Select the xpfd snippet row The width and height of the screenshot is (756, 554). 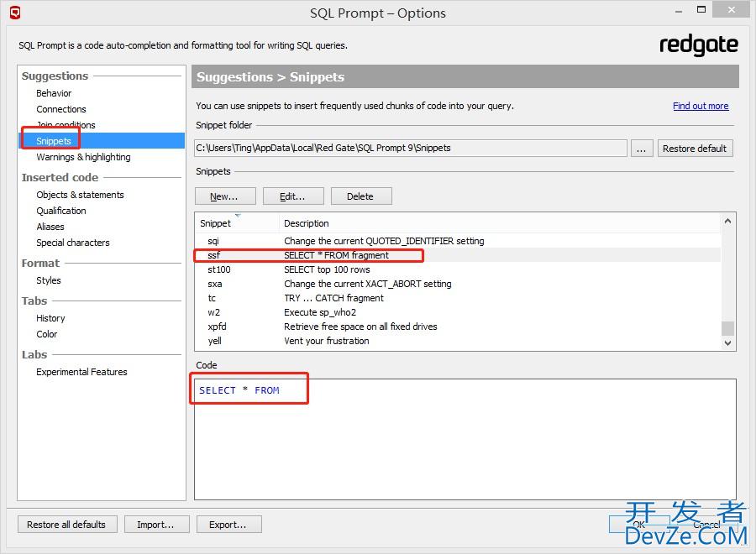tap(458, 327)
